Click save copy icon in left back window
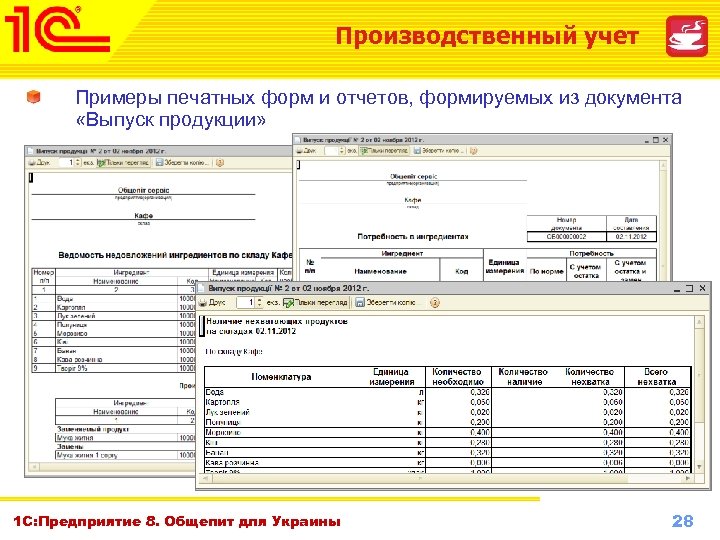This screenshot has width=720, height=540. click(159, 163)
